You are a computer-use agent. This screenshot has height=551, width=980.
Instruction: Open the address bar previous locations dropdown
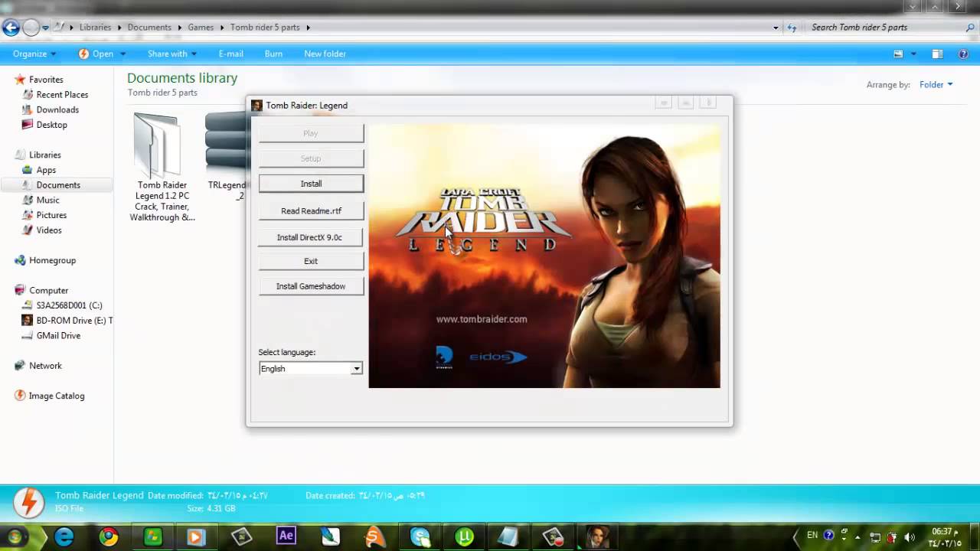pyautogui.click(x=776, y=28)
